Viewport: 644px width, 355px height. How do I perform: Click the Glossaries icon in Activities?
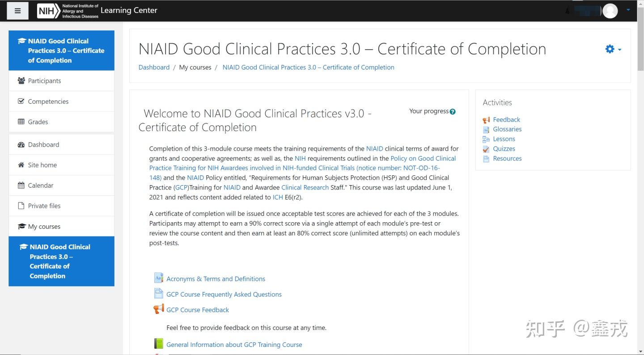tap(486, 130)
